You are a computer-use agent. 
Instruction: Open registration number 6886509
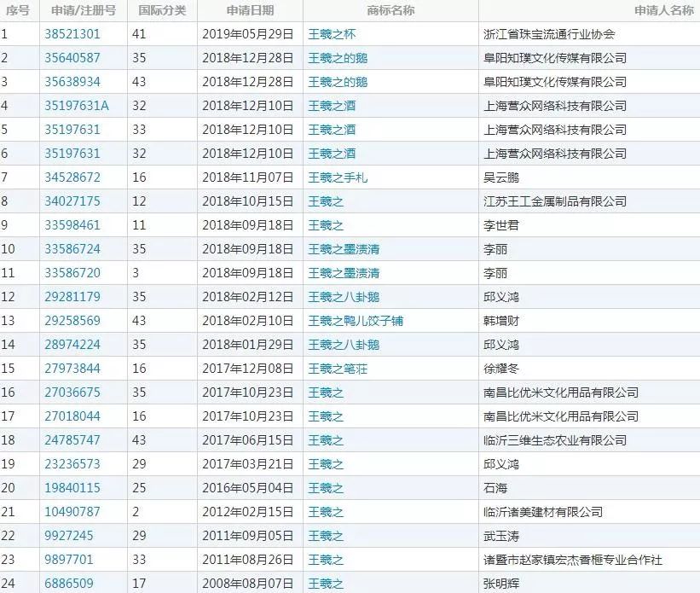[x=69, y=584]
